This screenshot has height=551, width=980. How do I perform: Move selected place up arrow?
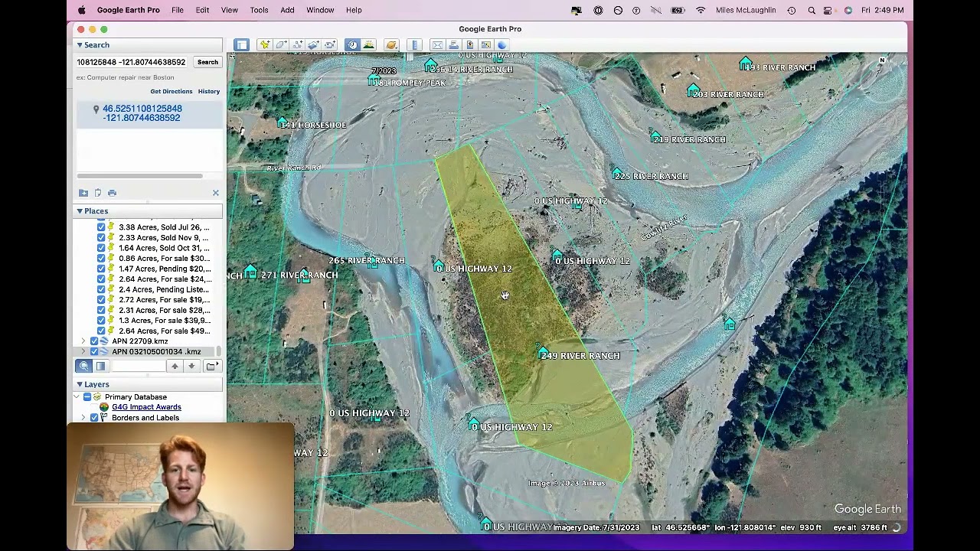tap(175, 367)
